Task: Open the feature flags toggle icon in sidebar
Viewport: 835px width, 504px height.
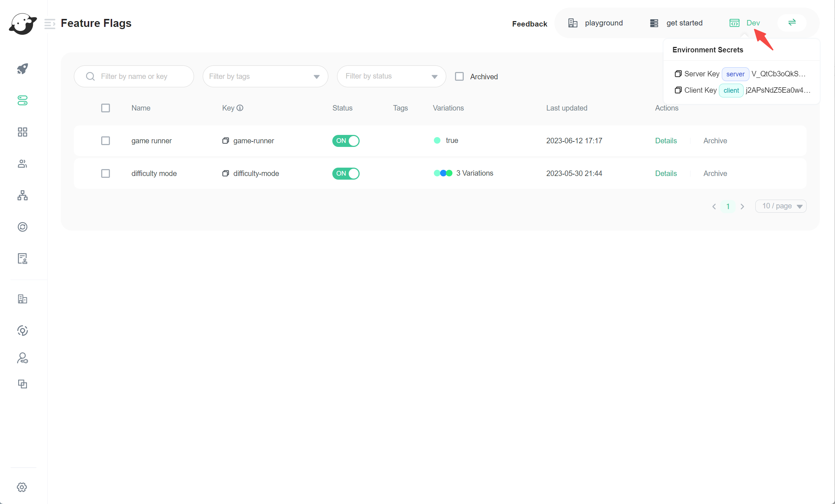Action: coord(23,100)
